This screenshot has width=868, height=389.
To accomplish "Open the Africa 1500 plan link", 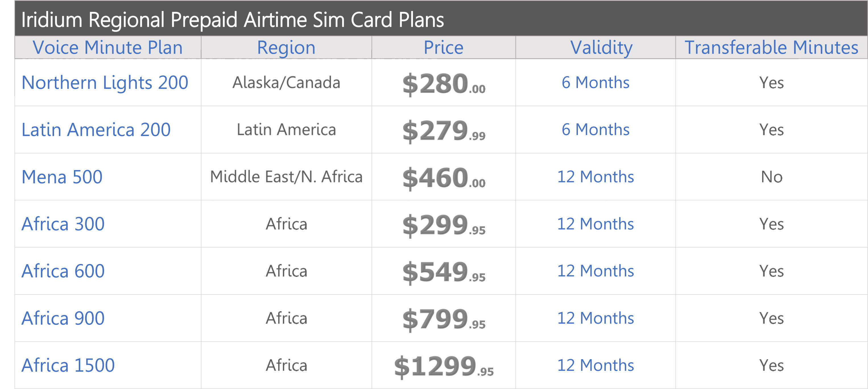I will point(68,365).
